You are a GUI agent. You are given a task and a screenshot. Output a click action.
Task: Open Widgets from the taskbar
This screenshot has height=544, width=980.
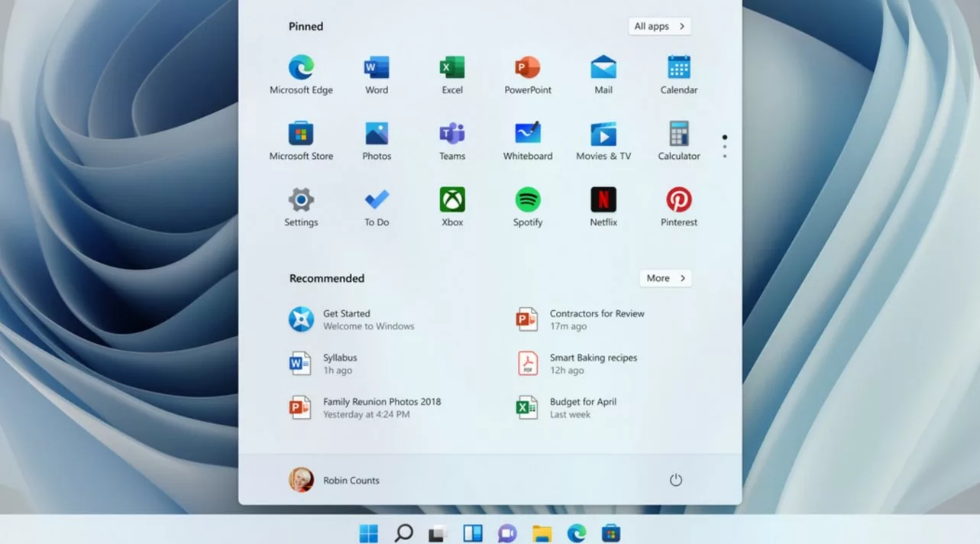coord(473,533)
